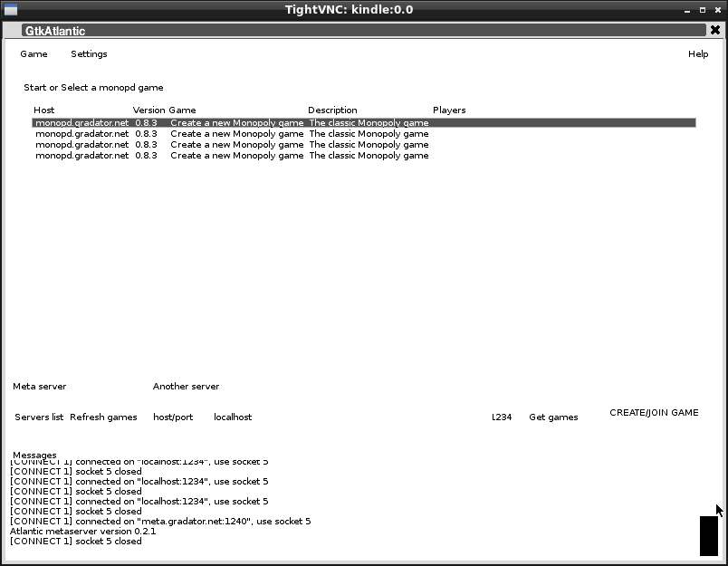Viewport: 728px width, 566px height.
Task: Click the 'Atlantic metaserver version 0.2.1' message
Action: pos(83,532)
